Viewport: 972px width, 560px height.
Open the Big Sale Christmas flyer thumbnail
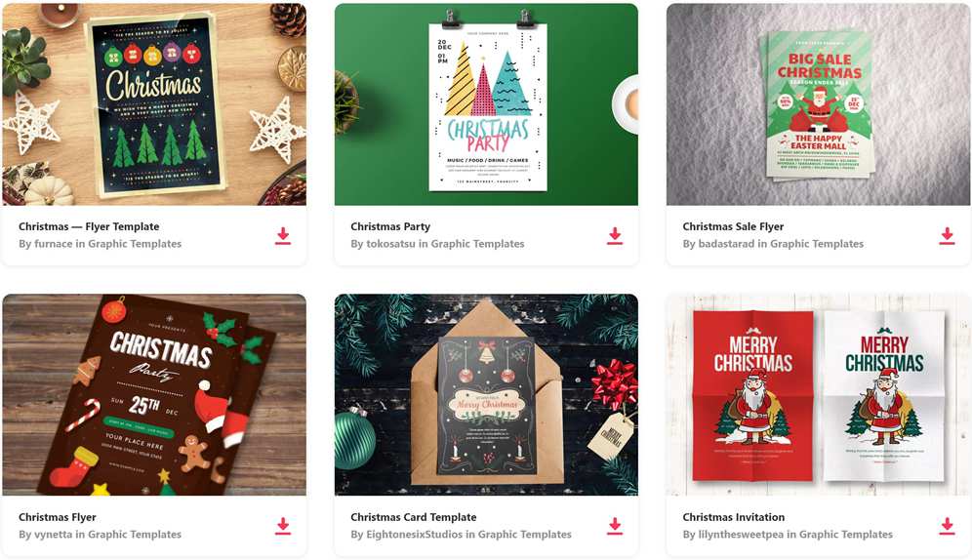point(818,104)
